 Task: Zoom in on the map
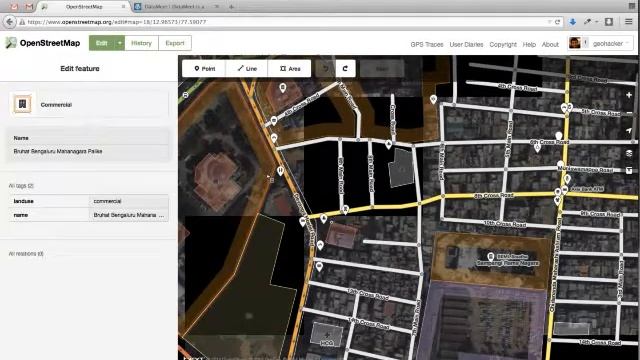point(629,95)
